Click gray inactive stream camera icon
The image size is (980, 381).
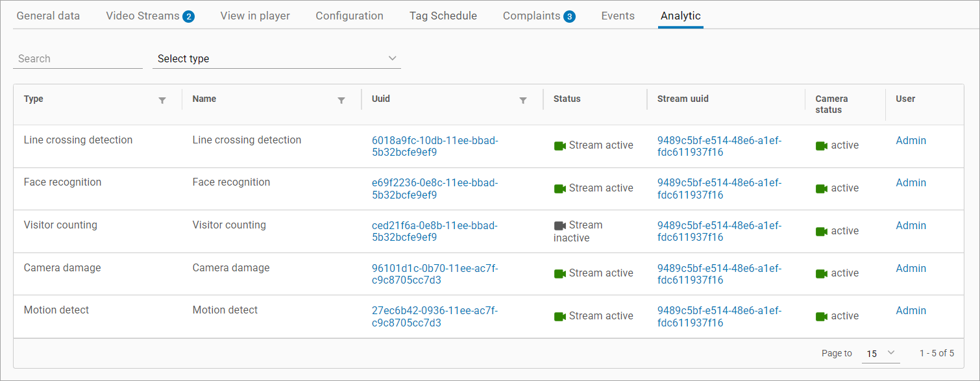559,226
